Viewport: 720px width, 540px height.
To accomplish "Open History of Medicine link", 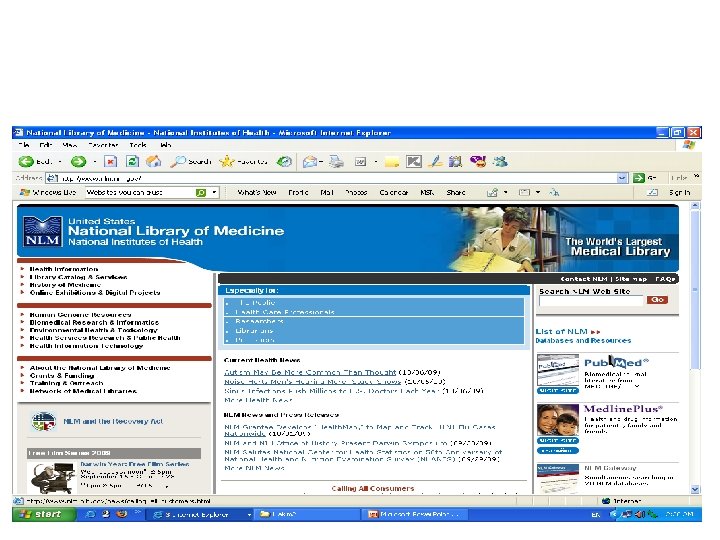I will click(65, 285).
